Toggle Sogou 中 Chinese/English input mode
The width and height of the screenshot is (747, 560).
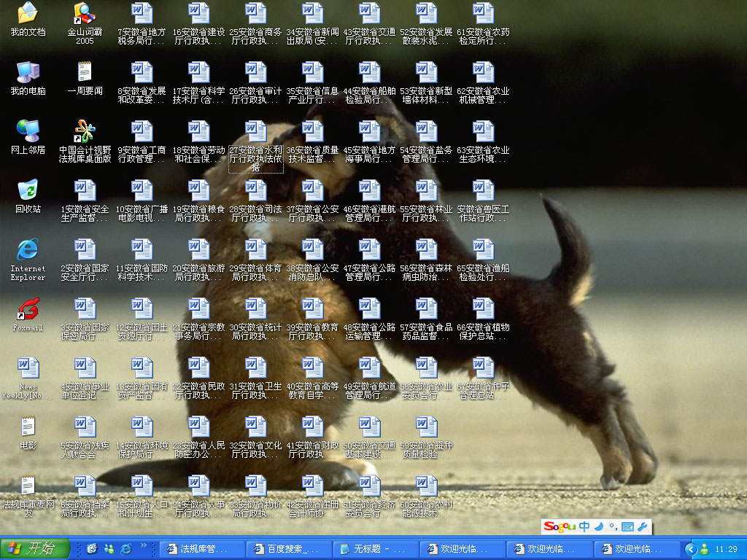tap(584, 526)
